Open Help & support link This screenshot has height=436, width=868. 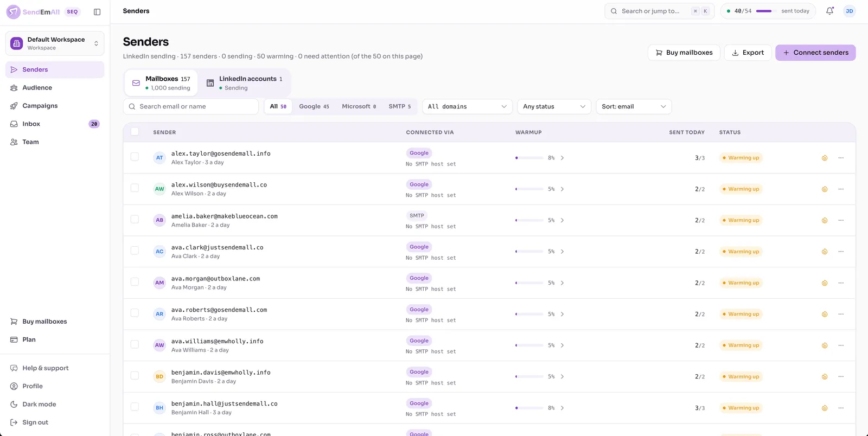(x=55, y=368)
